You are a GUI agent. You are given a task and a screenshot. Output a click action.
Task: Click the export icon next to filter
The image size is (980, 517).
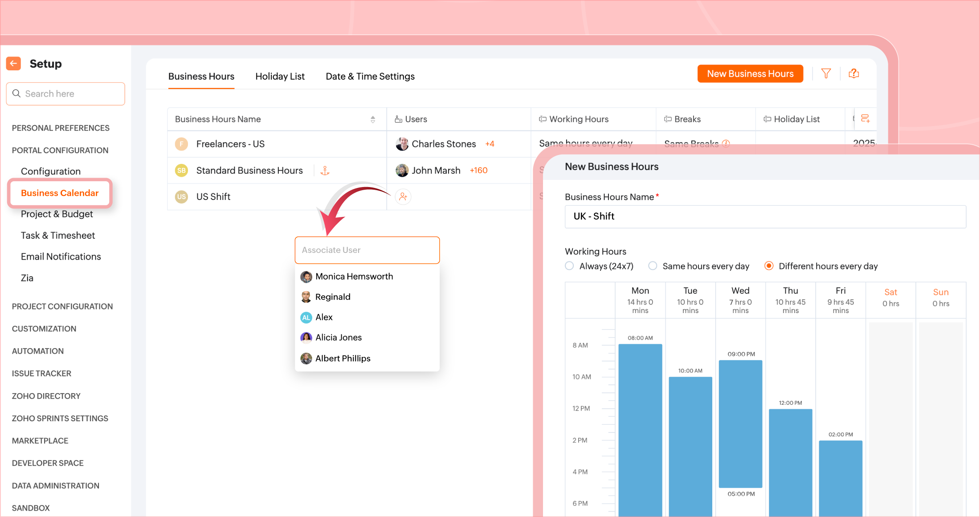click(x=853, y=73)
